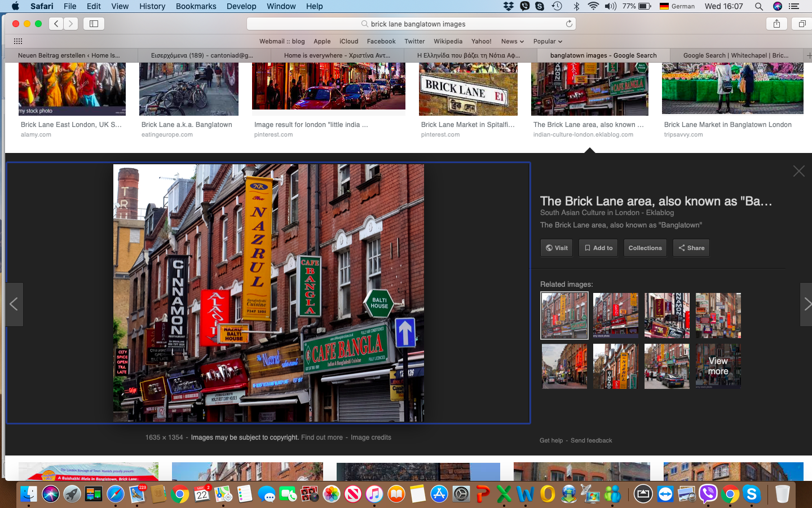Open System Preferences gear in Dock
This screenshot has width=812, height=508.
coord(461,494)
